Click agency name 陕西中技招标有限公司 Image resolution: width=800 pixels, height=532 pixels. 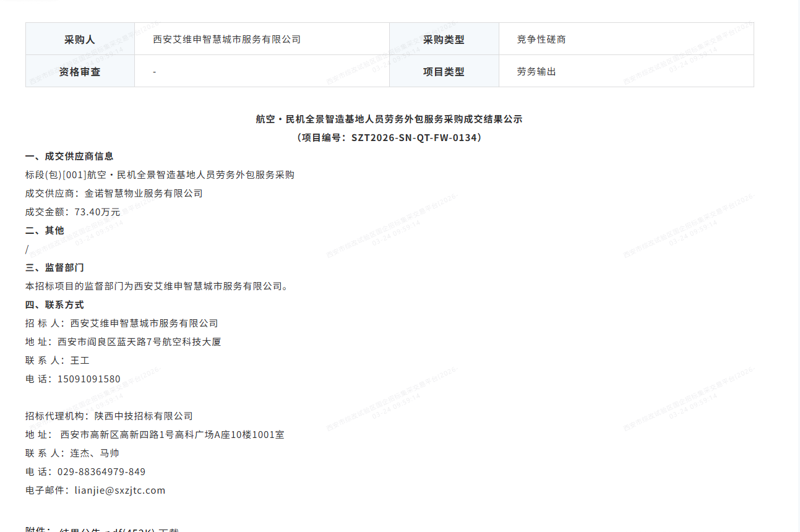click(x=144, y=416)
